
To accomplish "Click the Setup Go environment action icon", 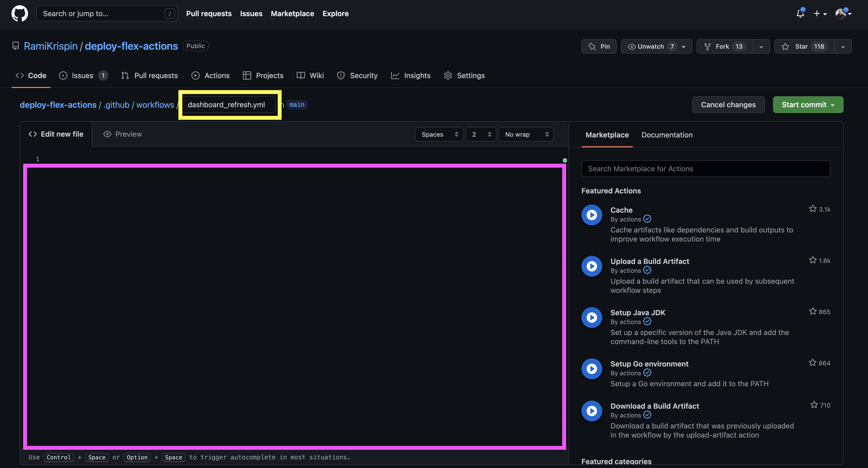I will point(591,369).
